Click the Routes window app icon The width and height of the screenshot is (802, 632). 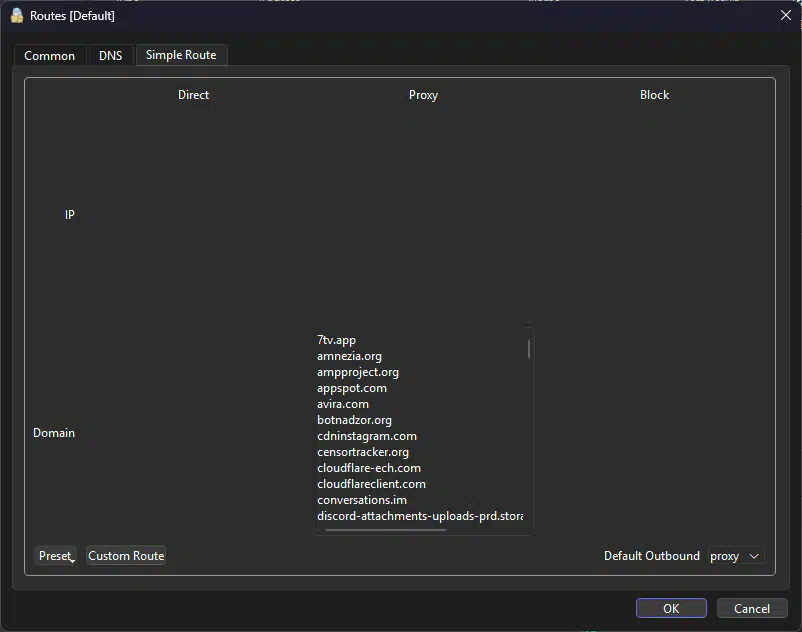tap(17, 15)
